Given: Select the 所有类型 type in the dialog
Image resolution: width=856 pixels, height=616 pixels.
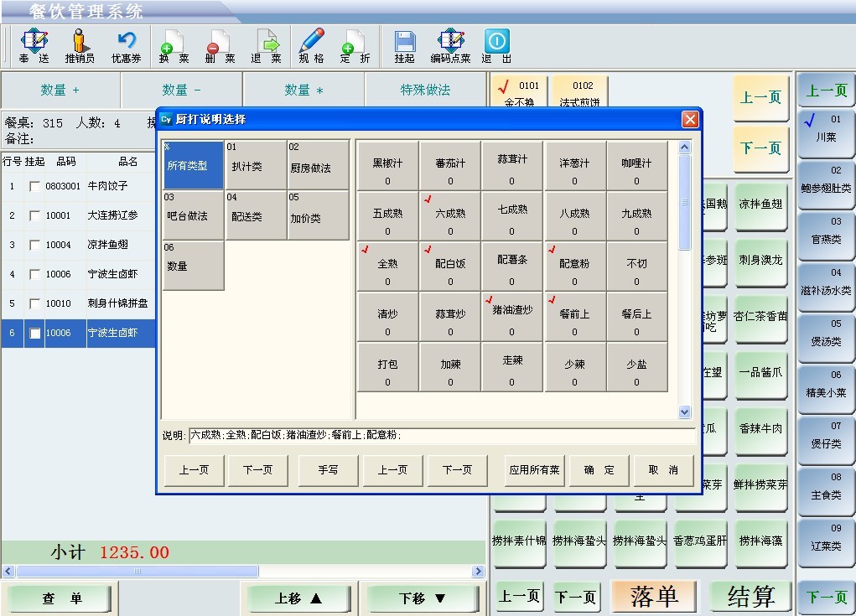Looking at the screenshot, I should point(194,165).
